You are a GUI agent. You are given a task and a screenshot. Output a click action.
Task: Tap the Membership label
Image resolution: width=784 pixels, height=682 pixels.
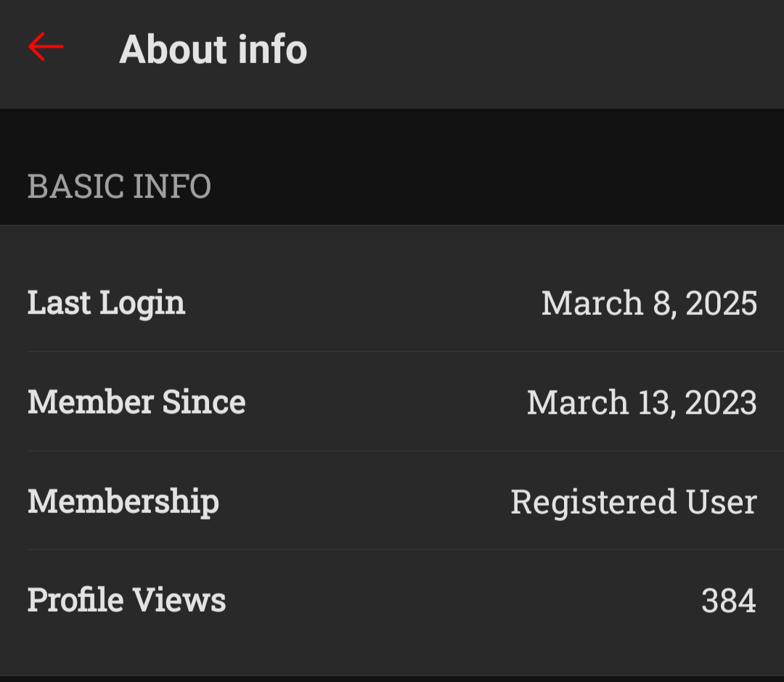click(123, 501)
